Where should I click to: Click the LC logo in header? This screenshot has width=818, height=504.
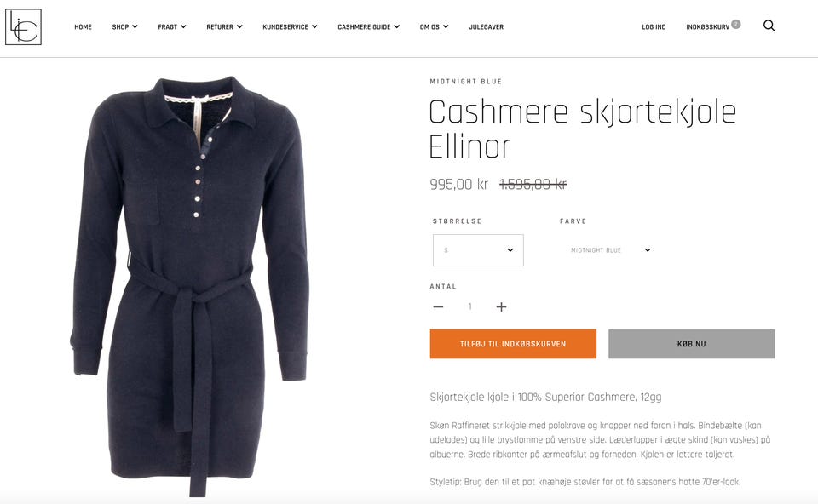tap(24, 27)
